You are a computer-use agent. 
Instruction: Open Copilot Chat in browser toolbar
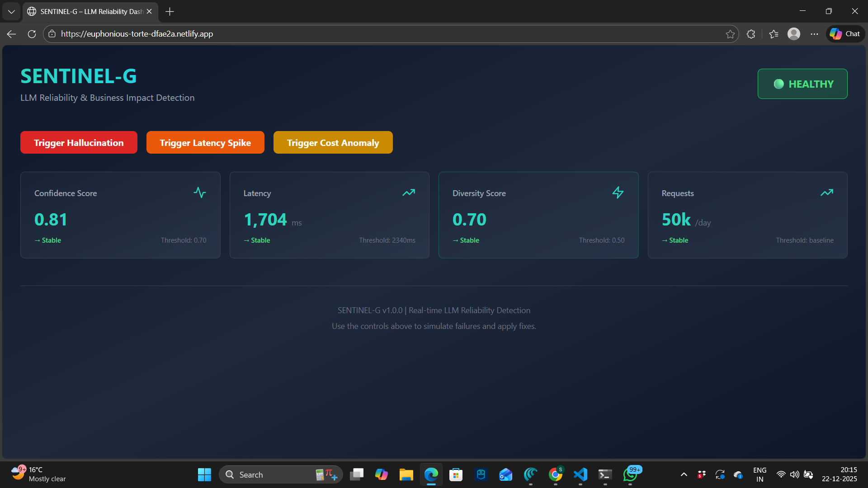tap(845, 34)
